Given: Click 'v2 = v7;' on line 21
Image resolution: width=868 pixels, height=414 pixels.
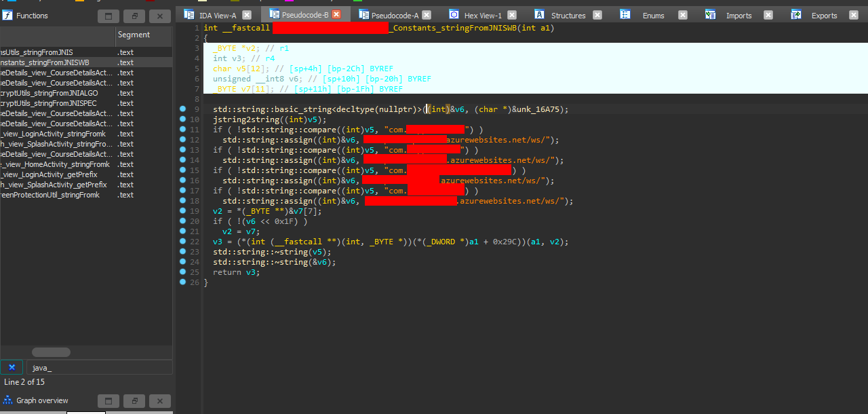Looking at the screenshot, I should point(241,231).
